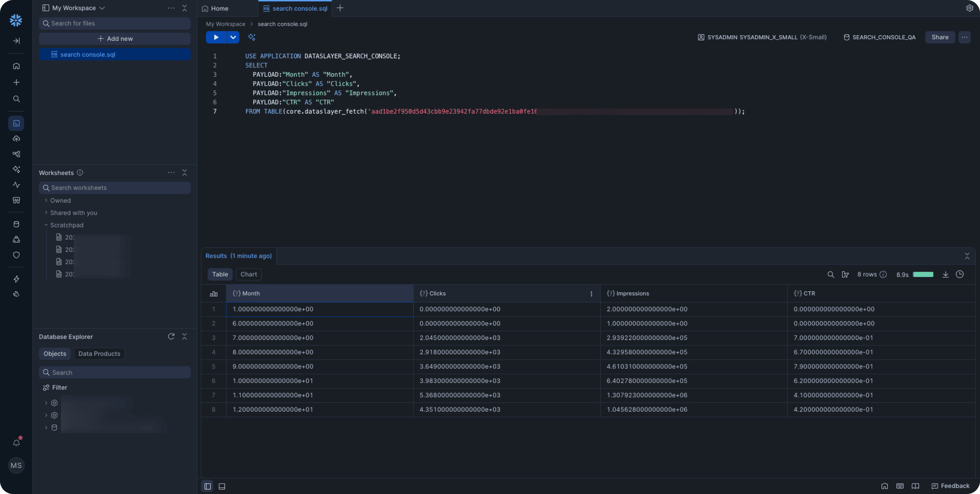Open the notifications bell
This screenshot has width=980, height=494.
point(16,443)
